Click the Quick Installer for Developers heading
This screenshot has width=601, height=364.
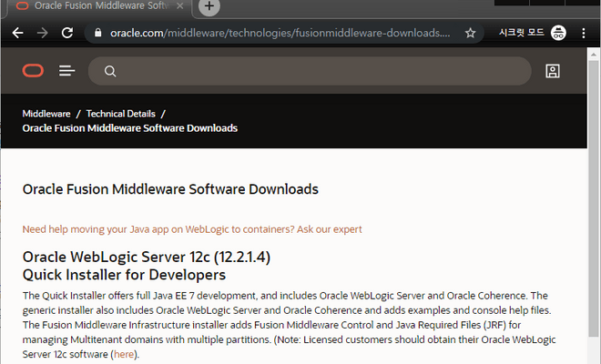pyautogui.click(x=124, y=275)
